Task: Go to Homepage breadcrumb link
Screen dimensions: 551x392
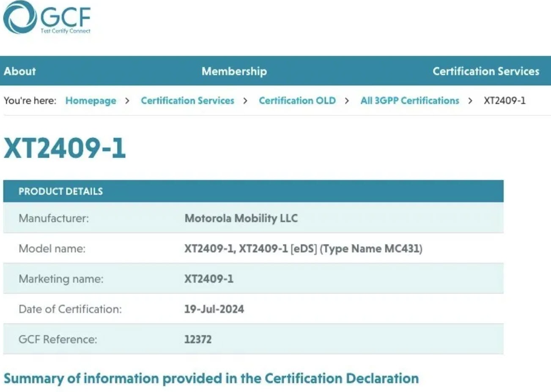Action: (x=90, y=101)
